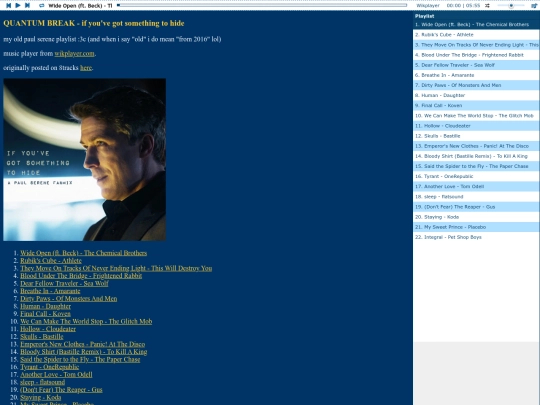The height and width of the screenshot is (405, 540).
Task: Select playlist row '14. Bloody Shirt (Bastille Remix)'
Action: coord(476,156)
